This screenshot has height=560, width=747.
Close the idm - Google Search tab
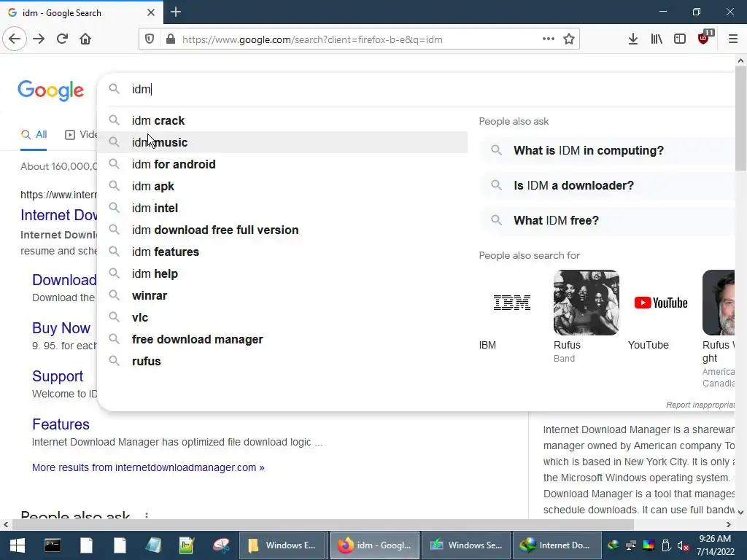tap(150, 12)
